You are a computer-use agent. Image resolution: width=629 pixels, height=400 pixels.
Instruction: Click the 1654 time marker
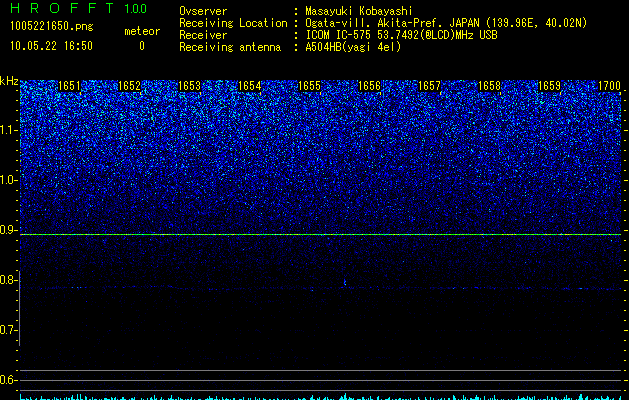[x=250, y=86]
